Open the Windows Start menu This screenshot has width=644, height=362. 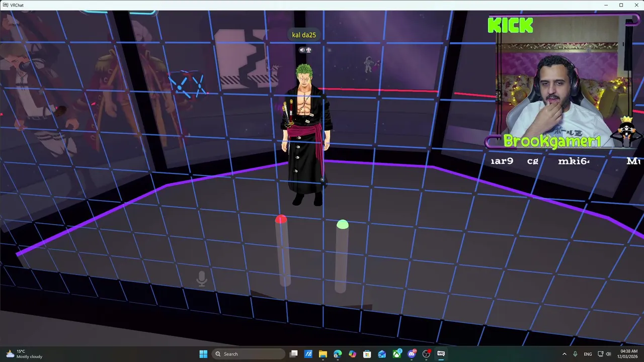pyautogui.click(x=203, y=354)
